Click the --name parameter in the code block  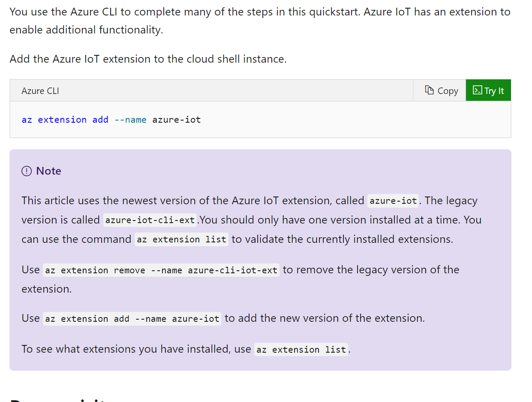(130, 119)
